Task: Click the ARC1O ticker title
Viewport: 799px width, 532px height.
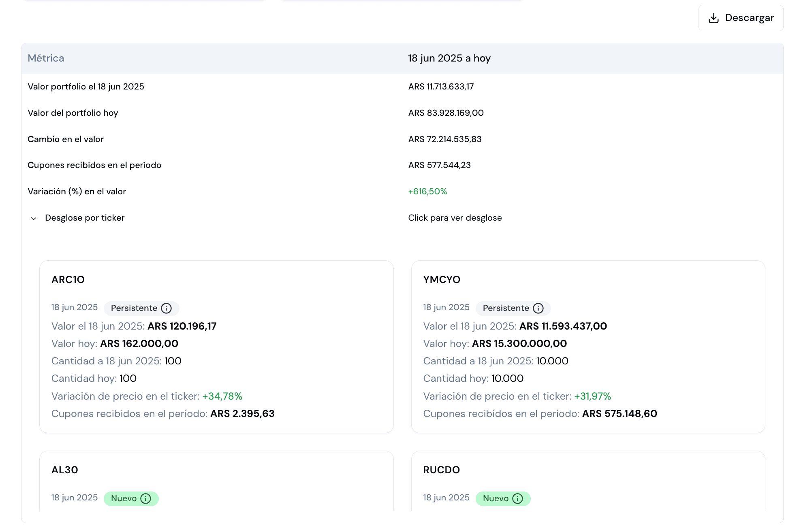Action: pos(68,280)
